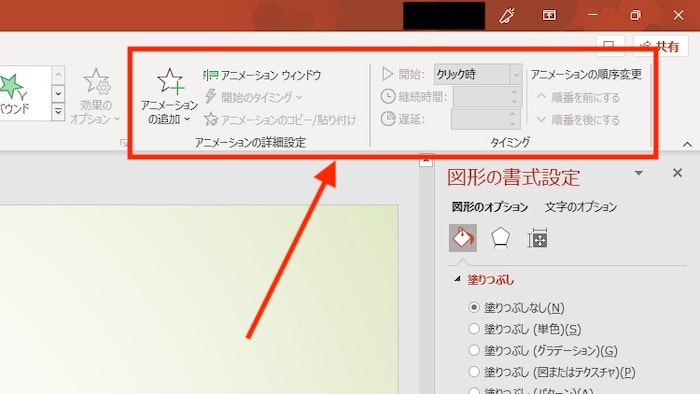700x394 pixels.
Task: Click アニメーションのコピー/貼り付け painter
Action: tap(280, 120)
